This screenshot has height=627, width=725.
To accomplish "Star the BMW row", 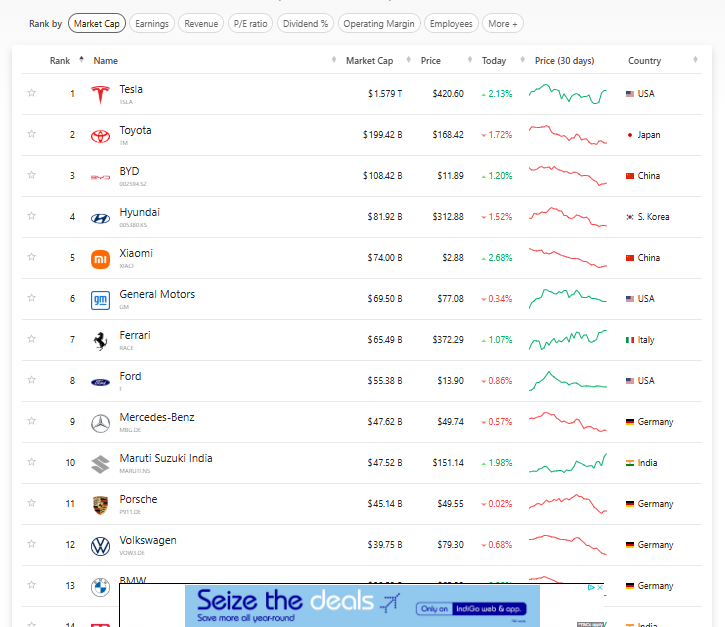I will tap(31, 585).
